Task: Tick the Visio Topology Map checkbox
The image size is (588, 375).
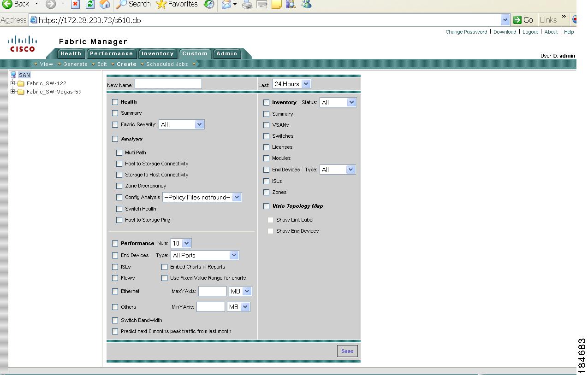Action: pyautogui.click(x=267, y=206)
